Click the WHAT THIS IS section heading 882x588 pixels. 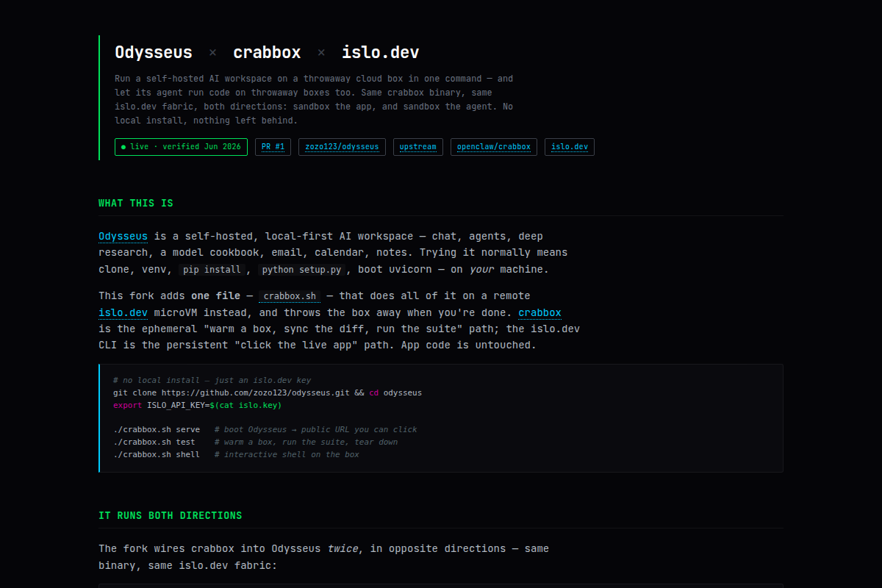click(136, 203)
